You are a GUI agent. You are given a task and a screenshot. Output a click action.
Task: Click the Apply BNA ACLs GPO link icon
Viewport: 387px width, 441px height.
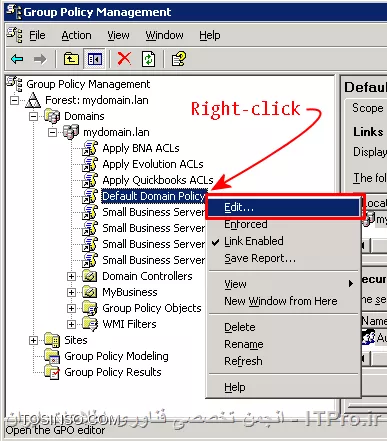click(x=90, y=148)
